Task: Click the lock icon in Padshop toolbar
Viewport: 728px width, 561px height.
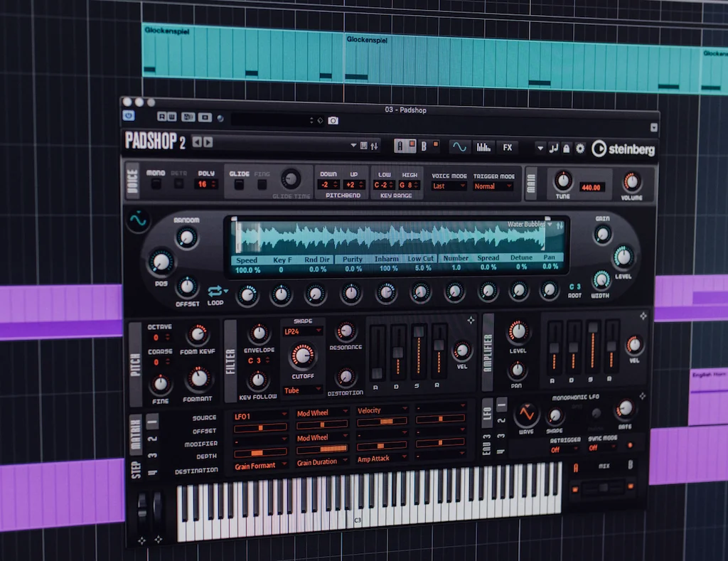Action: [x=567, y=149]
